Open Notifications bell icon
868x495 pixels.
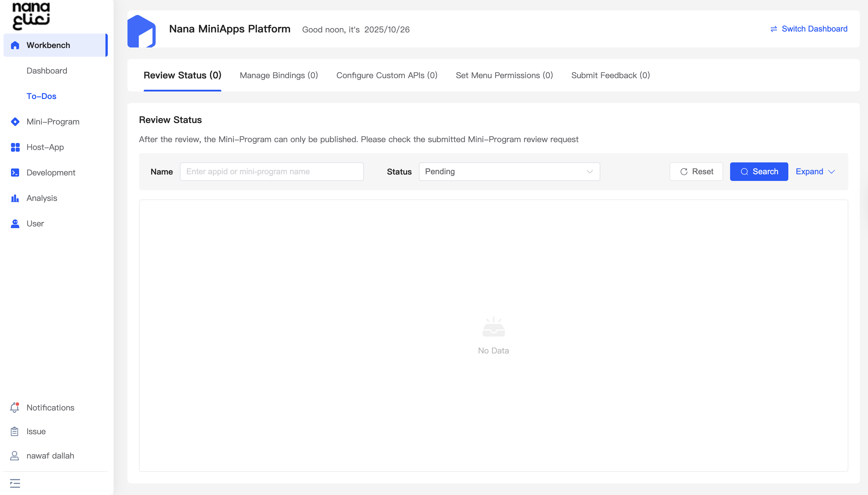(x=15, y=408)
